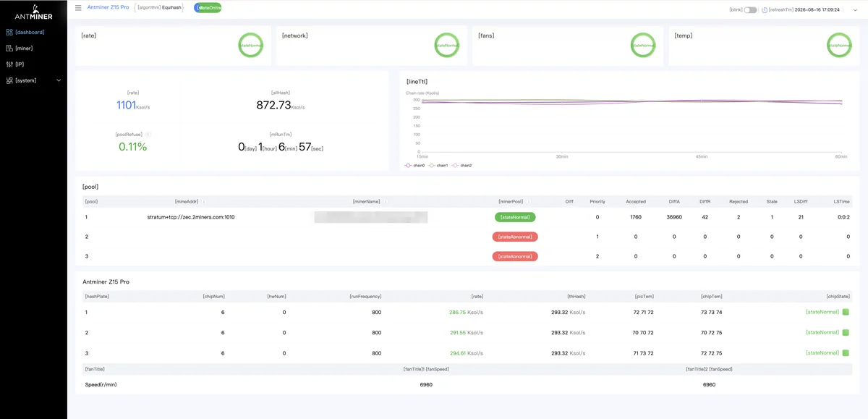This screenshot has width=868, height=419.
Task: Click the 0.11% pool refuse value
Action: (131, 147)
